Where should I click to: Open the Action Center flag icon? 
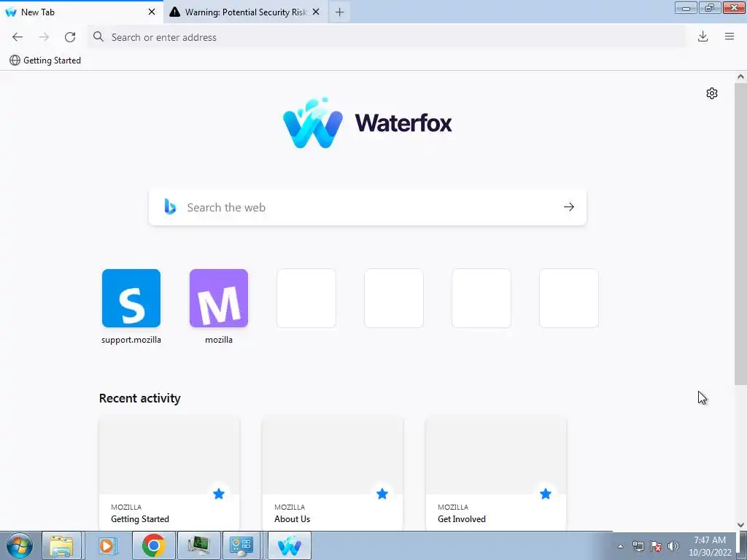click(656, 546)
